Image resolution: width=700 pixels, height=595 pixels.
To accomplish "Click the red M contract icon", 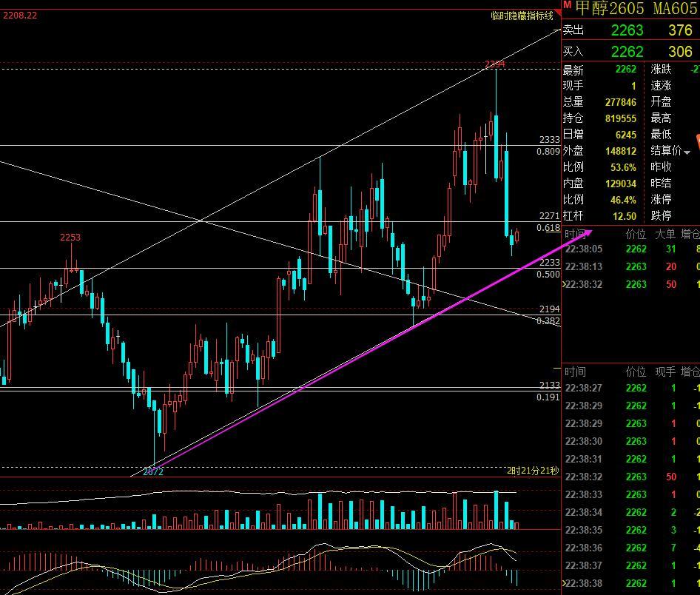I will 567,4.
